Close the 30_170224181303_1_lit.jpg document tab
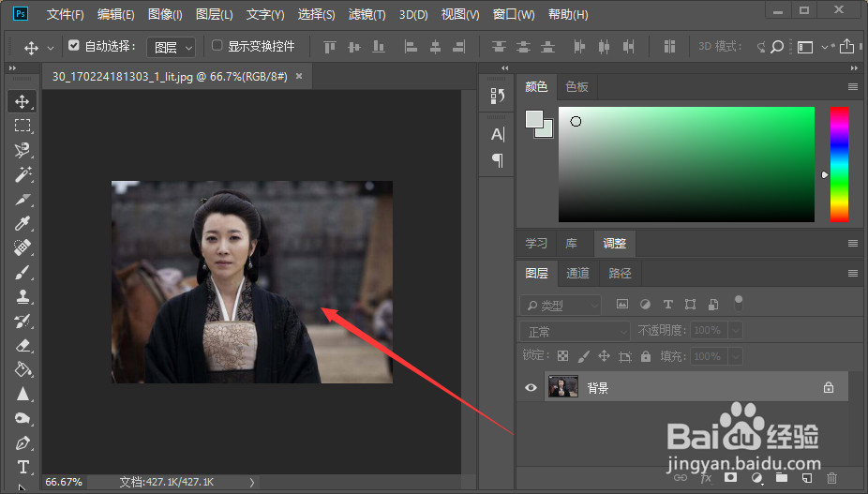The height and width of the screenshot is (494, 868). tap(299, 77)
